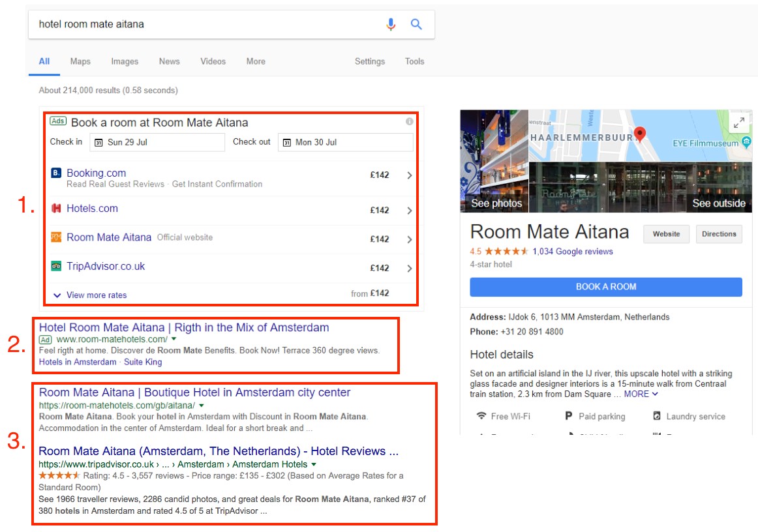The width and height of the screenshot is (758, 532).
Task: Switch to the News tab
Action: pyautogui.click(x=169, y=61)
